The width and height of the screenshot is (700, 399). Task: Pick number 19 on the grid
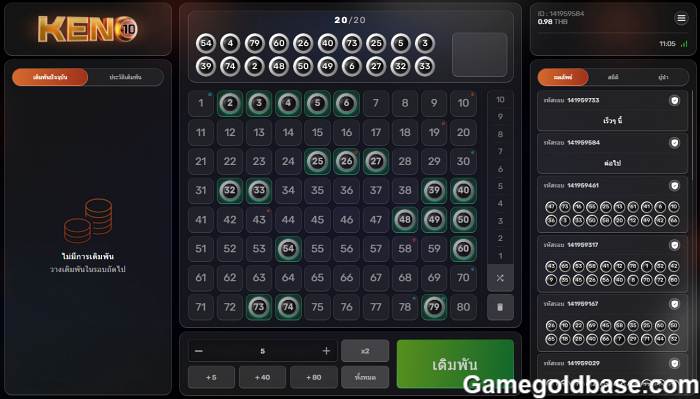tap(434, 133)
